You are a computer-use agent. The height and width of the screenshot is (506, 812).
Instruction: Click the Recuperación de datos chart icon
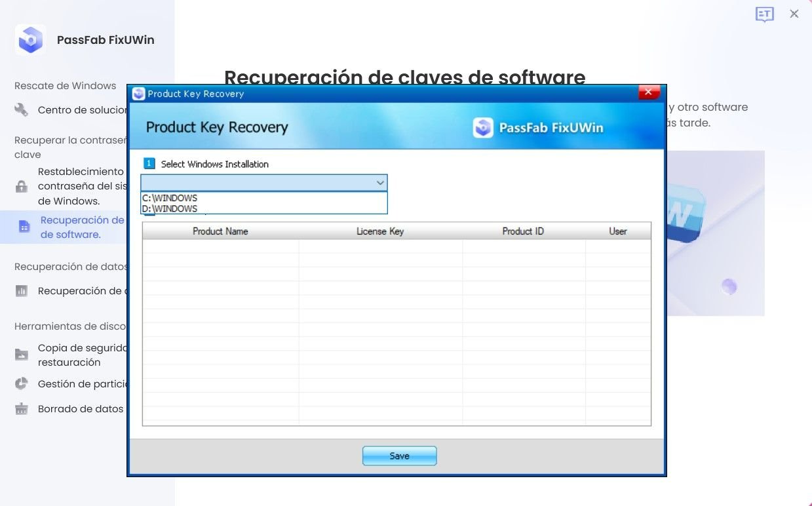(x=20, y=290)
